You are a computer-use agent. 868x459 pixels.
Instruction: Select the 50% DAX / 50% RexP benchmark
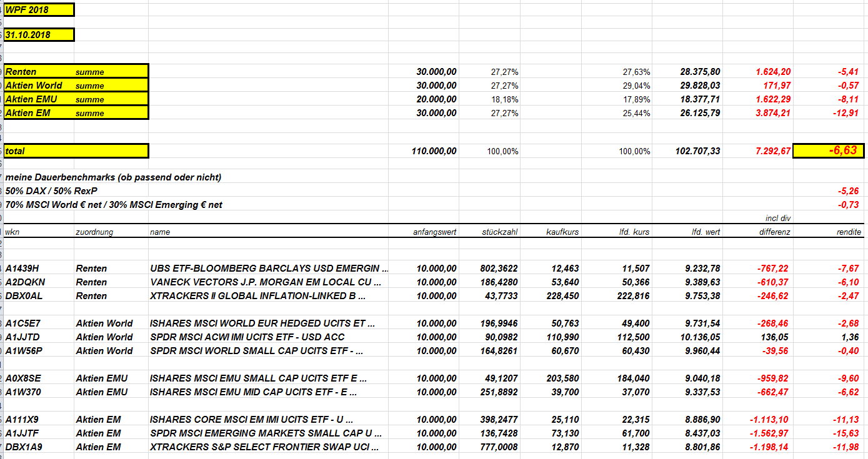(51, 190)
